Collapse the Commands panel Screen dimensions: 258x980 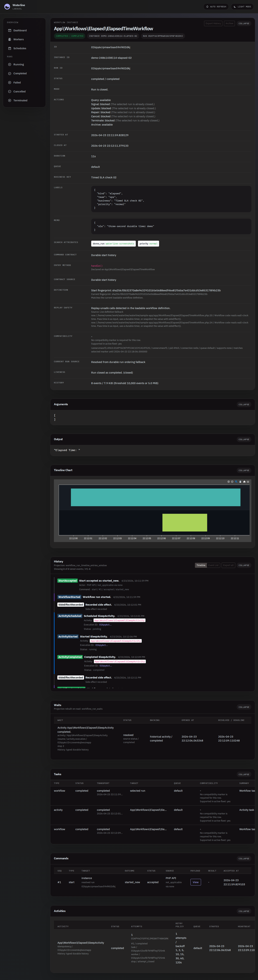[244, 859]
